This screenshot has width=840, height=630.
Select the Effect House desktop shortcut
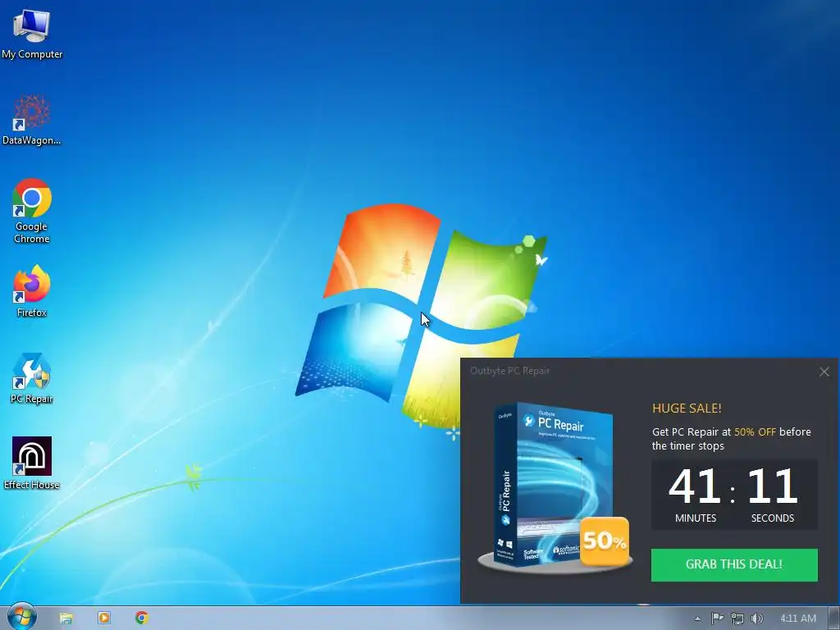tap(32, 463)
